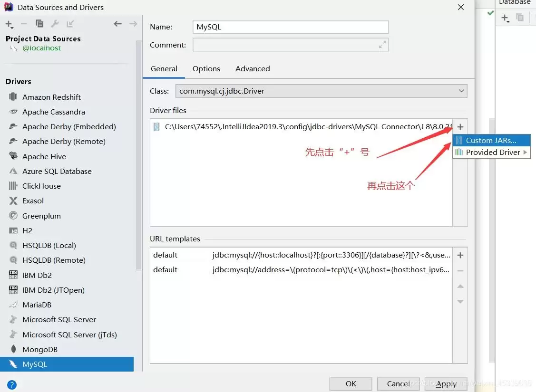This screenshot has width=536, height=392.
Task: Switch to the Options tab
Action: [206, 68]
